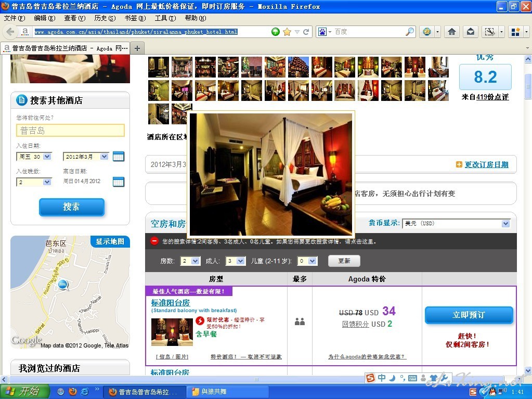
Task: Click the screenshot capture toolbar icon
Action: coord(489,32)
